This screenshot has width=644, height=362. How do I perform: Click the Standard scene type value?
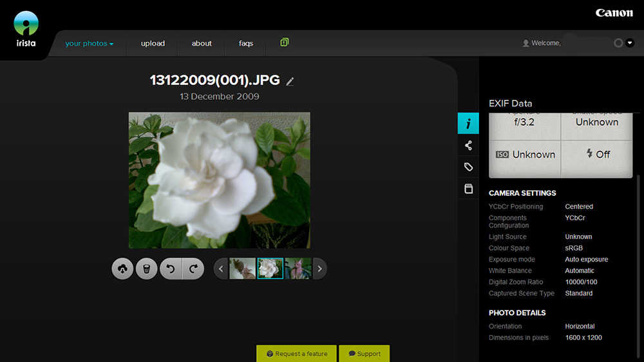(579, 293)
